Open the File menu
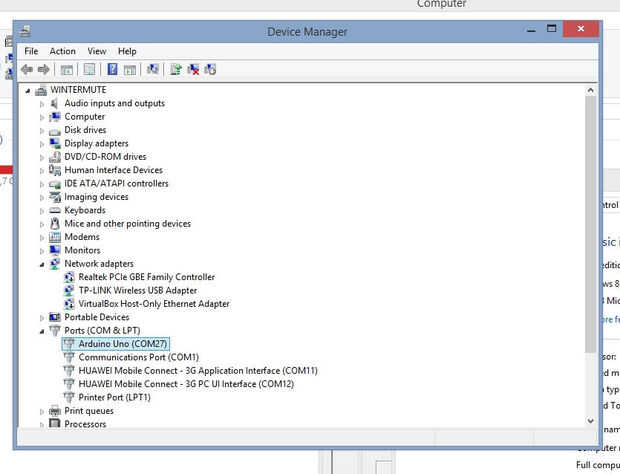Image resolution: width=620 pixels, height=474 pixels. coord(31,51)
